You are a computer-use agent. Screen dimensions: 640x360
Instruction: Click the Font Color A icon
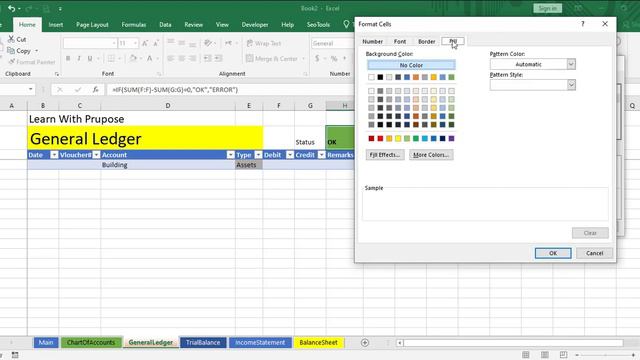150,58
